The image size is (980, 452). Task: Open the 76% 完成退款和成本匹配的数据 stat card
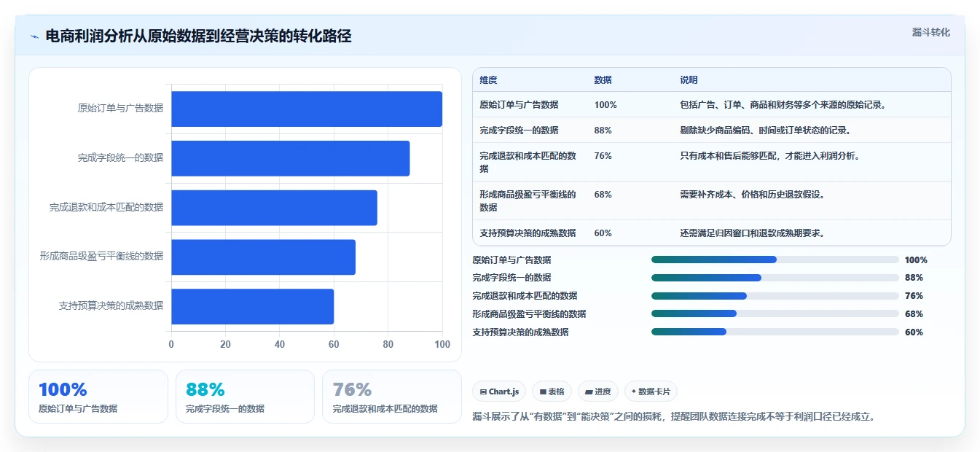392,397
